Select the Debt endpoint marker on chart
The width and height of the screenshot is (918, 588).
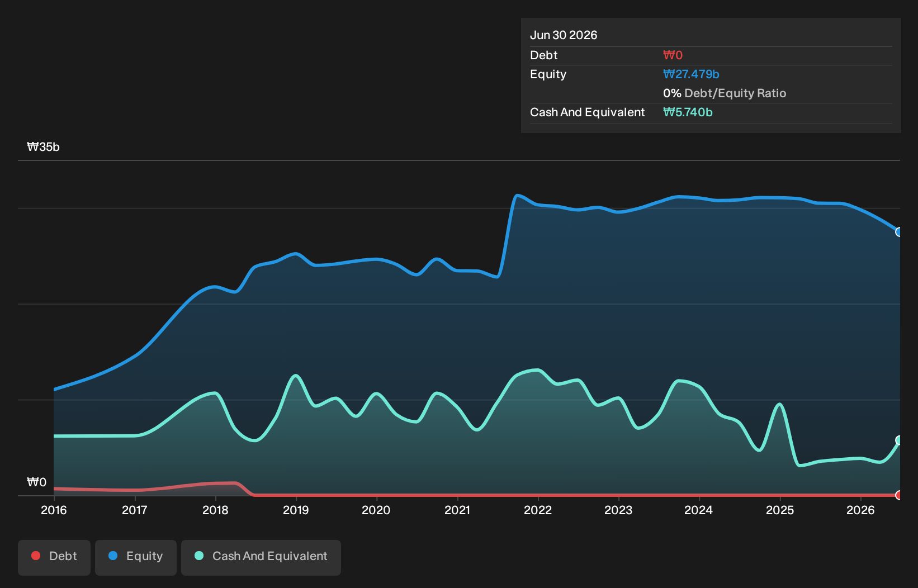click(x=899, y=495)
